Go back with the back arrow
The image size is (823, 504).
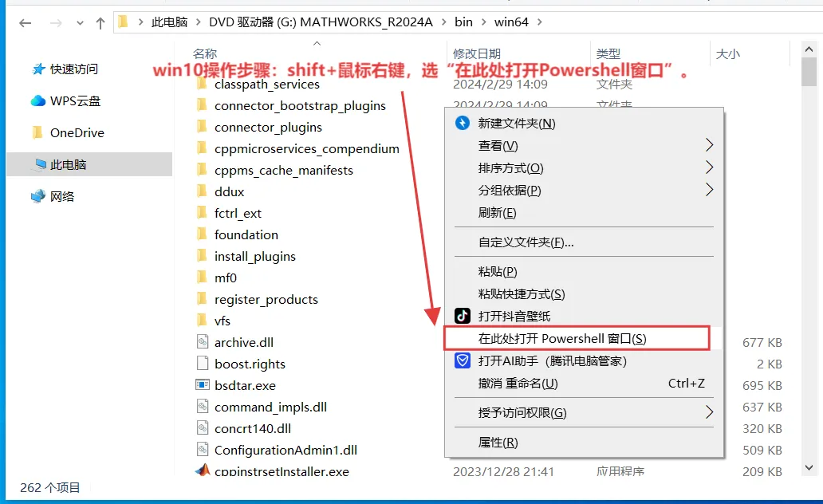tap(26, 22)
